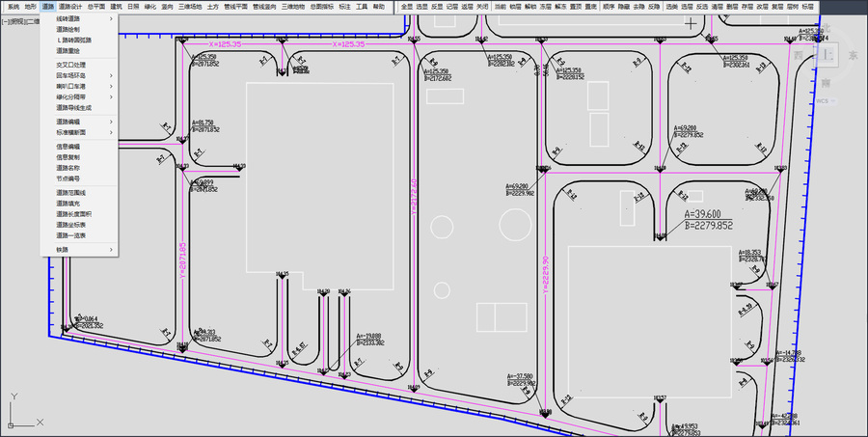This screenshot has width=868, height=437.
Task: Click the 全显 layer toolbar button
Action: click(x=407, y=7)
